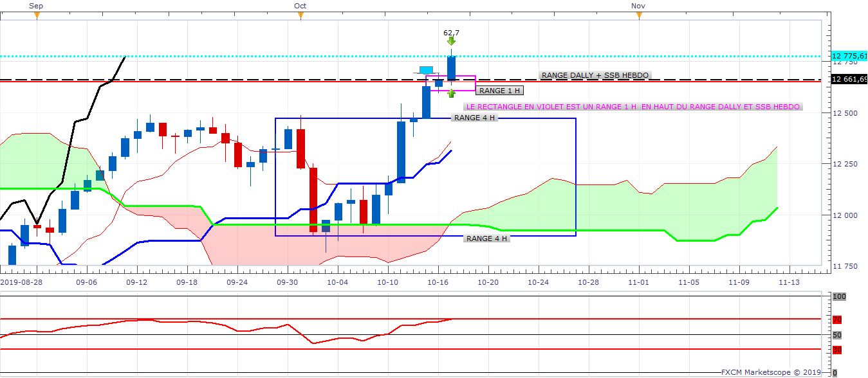Click the 09-06 date label
Screen dimensions: 868x378
86,282
